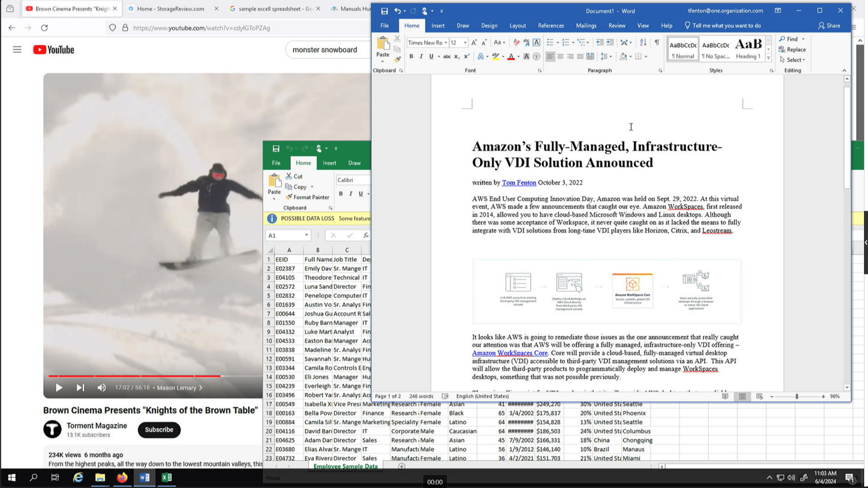Center align text in Word
Viewport: 868px width, 488px height.
[x=560, y=57]
